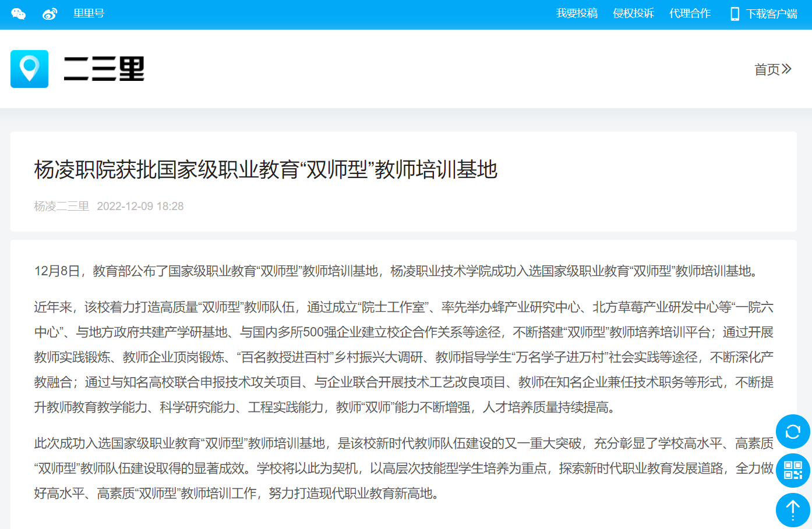This screenshot has width=812, height=529.
Task: Click the double chevron beside 首页
Action: click(787, 69)
